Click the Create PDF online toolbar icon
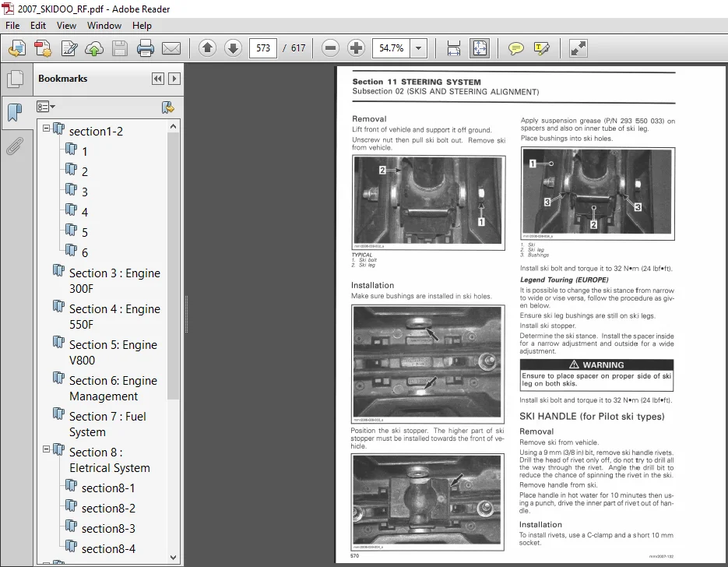728x567 pixels. point(17,48)
